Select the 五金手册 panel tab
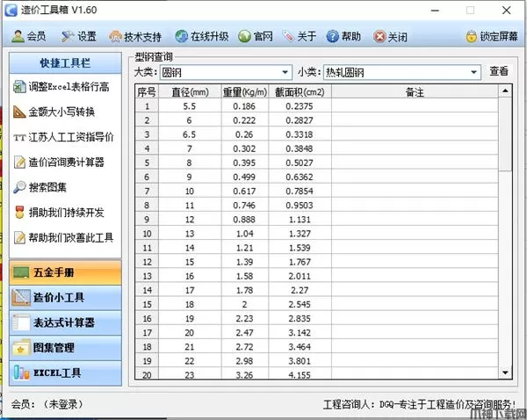The image size is (527, 420). (65, 272)
